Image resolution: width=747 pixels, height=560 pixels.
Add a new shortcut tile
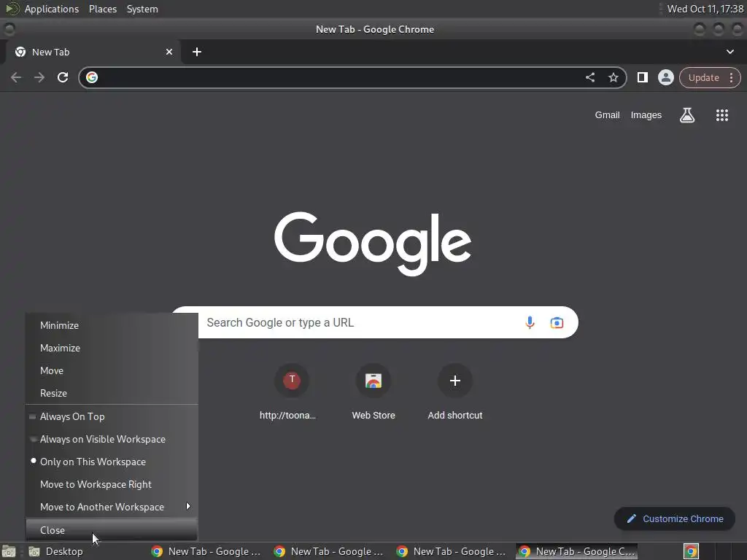coord(455,393)
